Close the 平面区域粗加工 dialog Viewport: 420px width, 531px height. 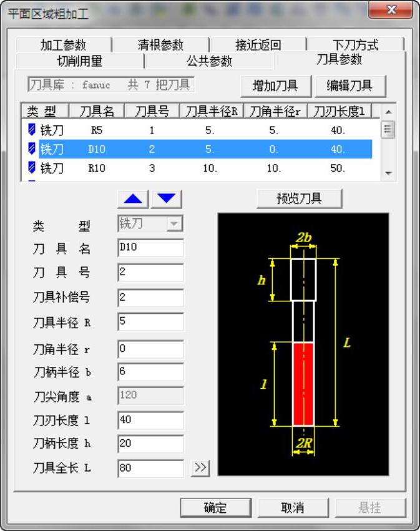391,9
